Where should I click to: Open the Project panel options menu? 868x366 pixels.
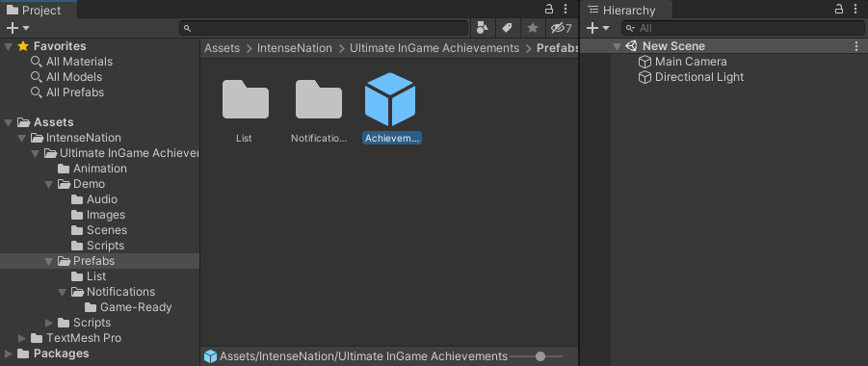pyautogui.click(x=566, y=9)
